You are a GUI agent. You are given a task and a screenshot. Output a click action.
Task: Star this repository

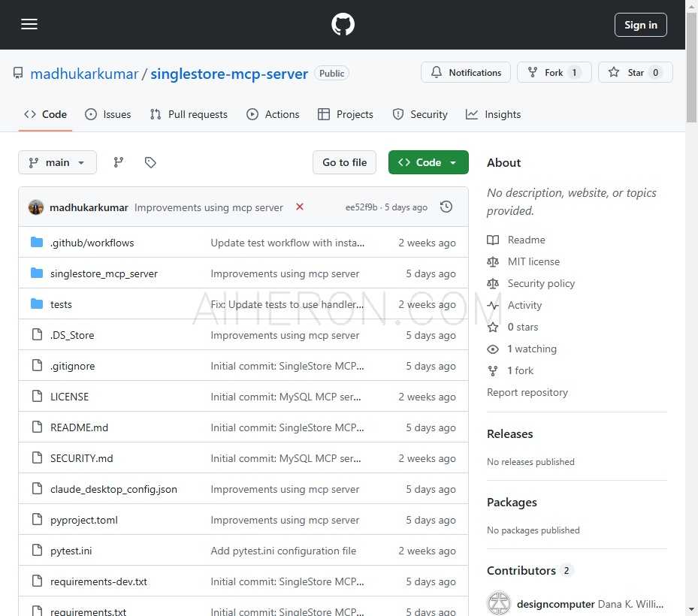pyautogui.click(x=635, y=73)
